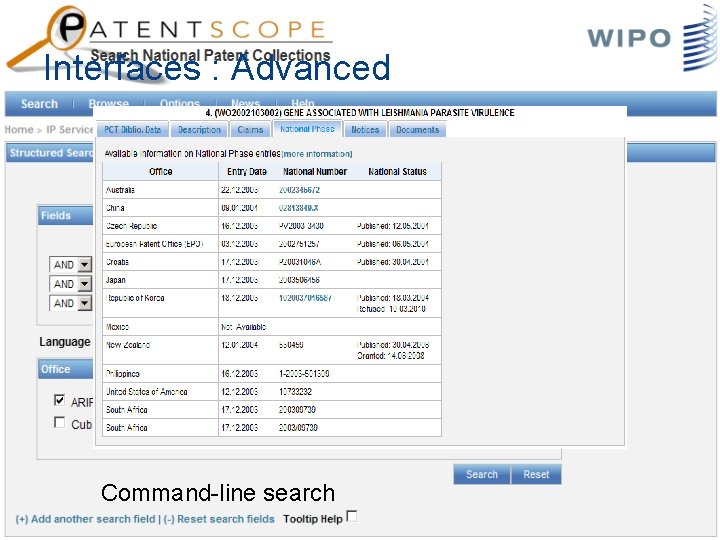The image size is (720, 540).
Task: Click national number 10733232
Action: click(x=295, y=392)
